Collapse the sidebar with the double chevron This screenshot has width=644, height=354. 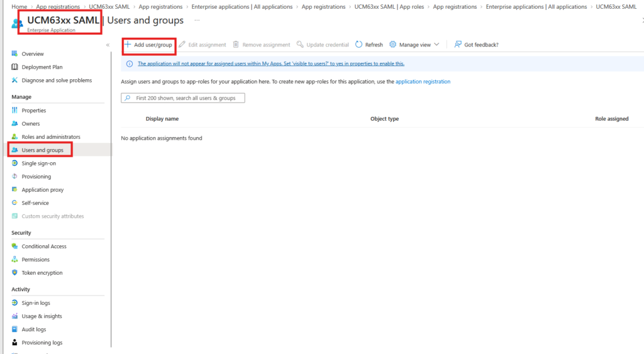click(x=108, y=45)
